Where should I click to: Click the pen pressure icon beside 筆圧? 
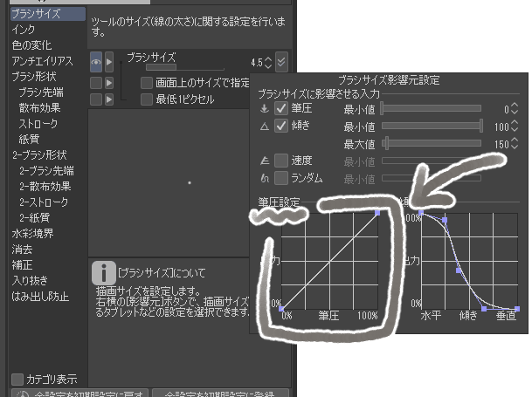pos(263,109)
